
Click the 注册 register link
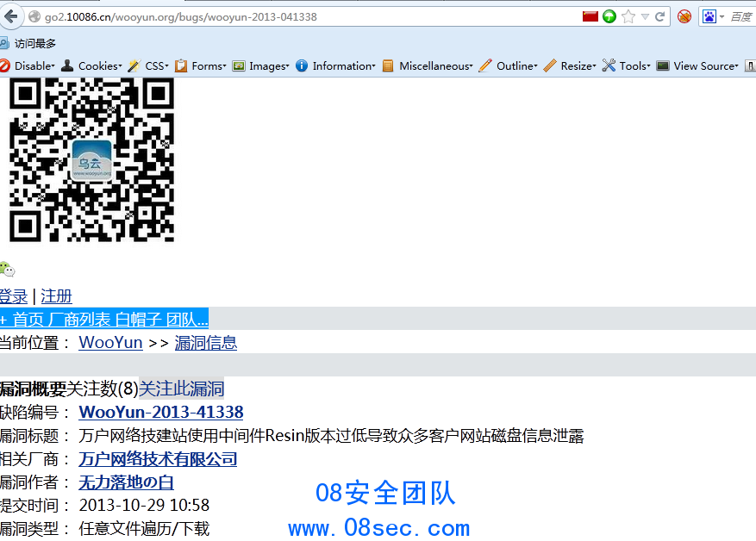(56, 295)
